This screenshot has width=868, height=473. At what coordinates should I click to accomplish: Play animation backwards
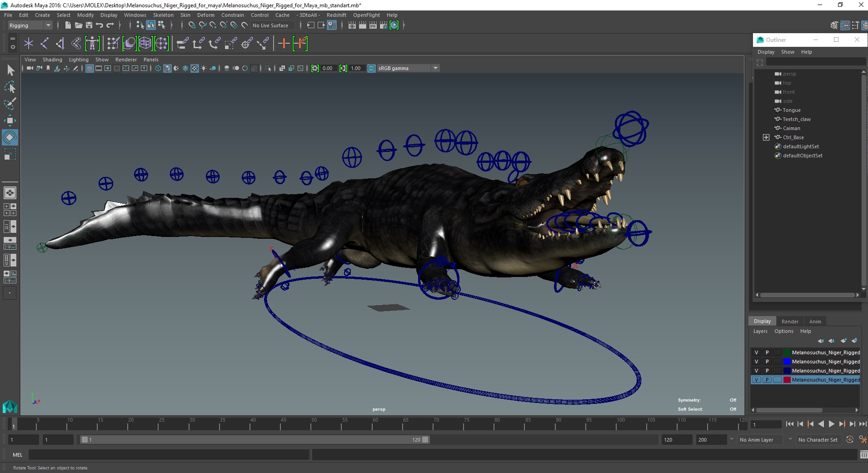(x=821, y=424)
